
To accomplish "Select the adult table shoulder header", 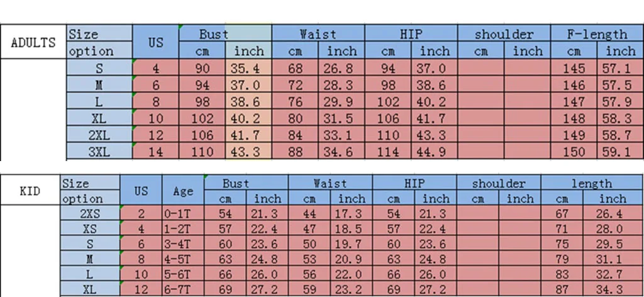I will (x=504, y=34).
